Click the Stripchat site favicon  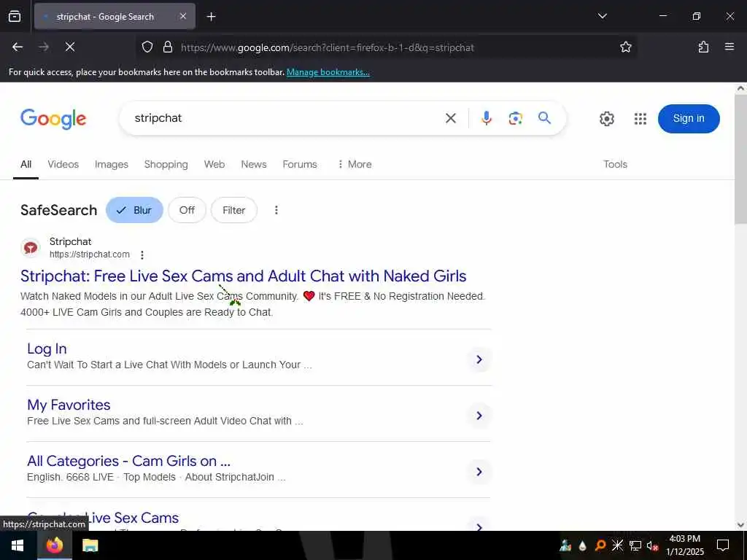(x=31, y=248)
